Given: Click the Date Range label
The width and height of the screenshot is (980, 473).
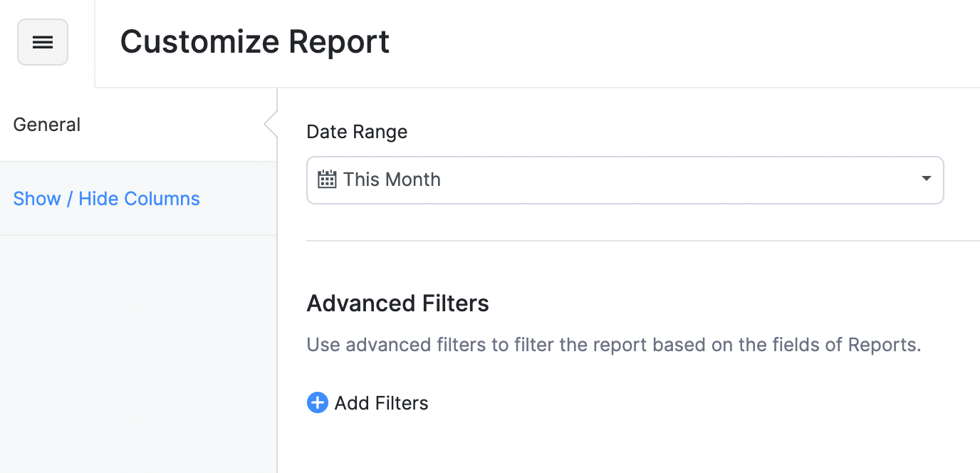Looking at the screenshot, I should coord(357,132).
